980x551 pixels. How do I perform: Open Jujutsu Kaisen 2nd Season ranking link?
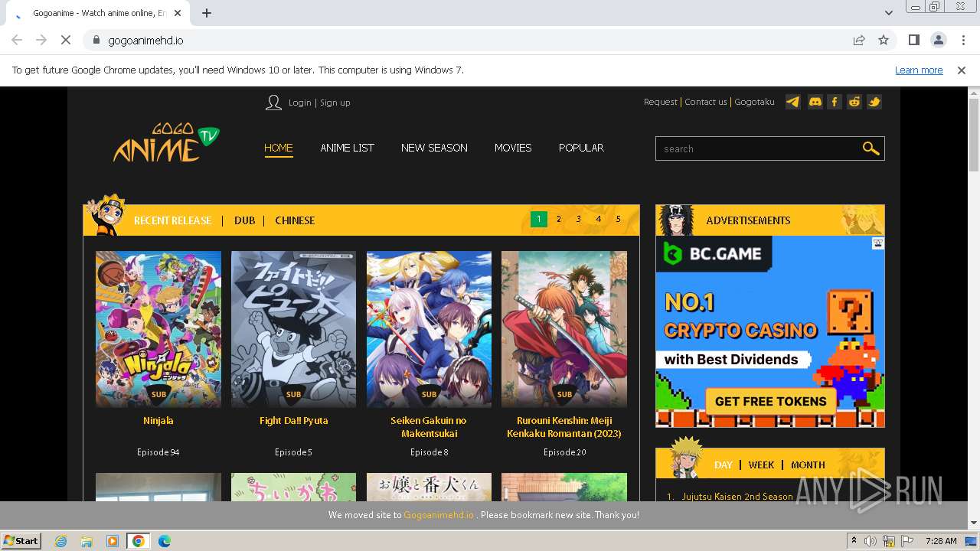pos(737,497)
